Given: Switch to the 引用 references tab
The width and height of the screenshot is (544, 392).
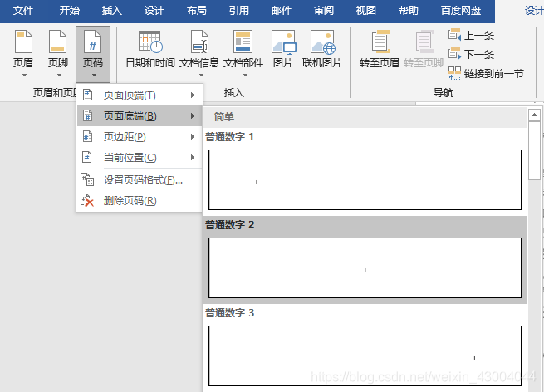Looking at the screenshot, I should [x=238, y=11].
